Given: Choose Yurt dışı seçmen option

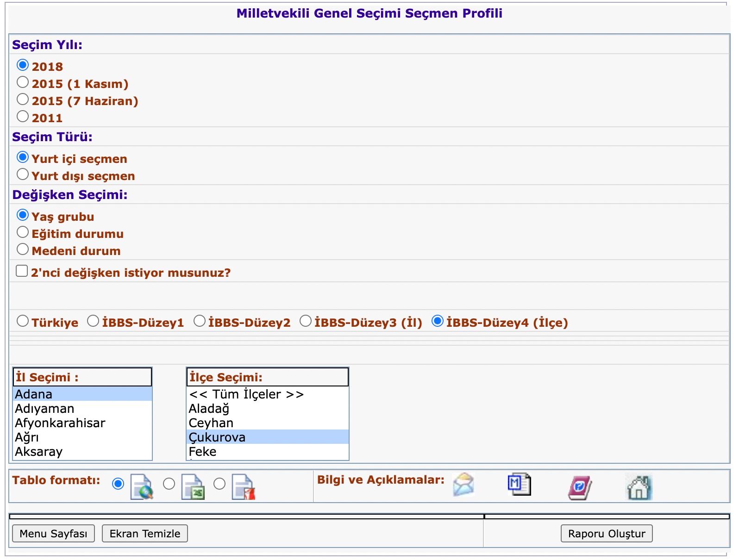Looking at the screenshot, I should 23,174.
